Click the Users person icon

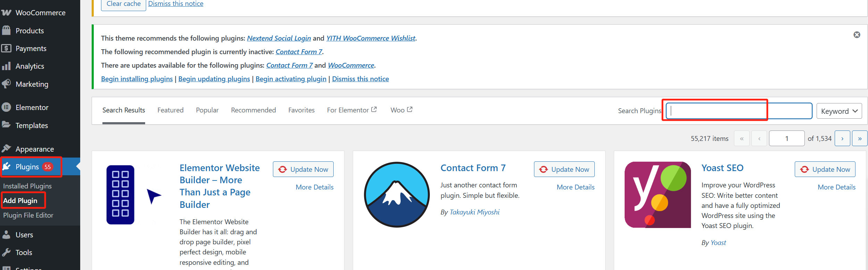[x=6, y=235]
